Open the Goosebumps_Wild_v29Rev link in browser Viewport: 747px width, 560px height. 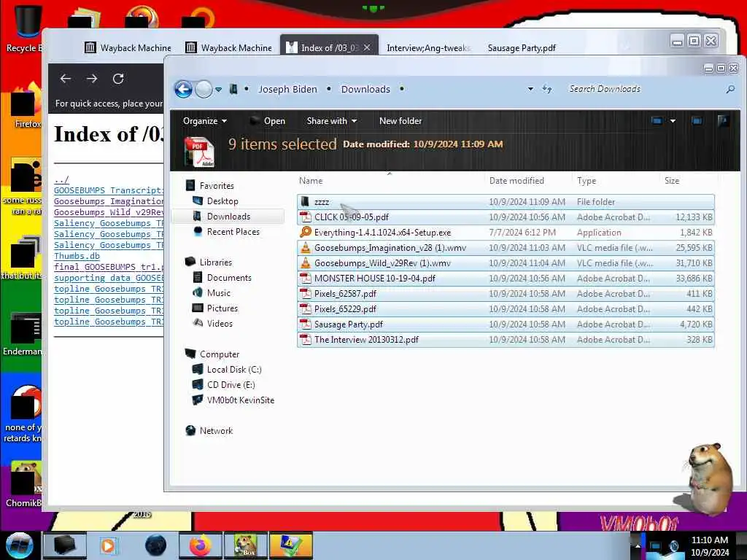109,212
